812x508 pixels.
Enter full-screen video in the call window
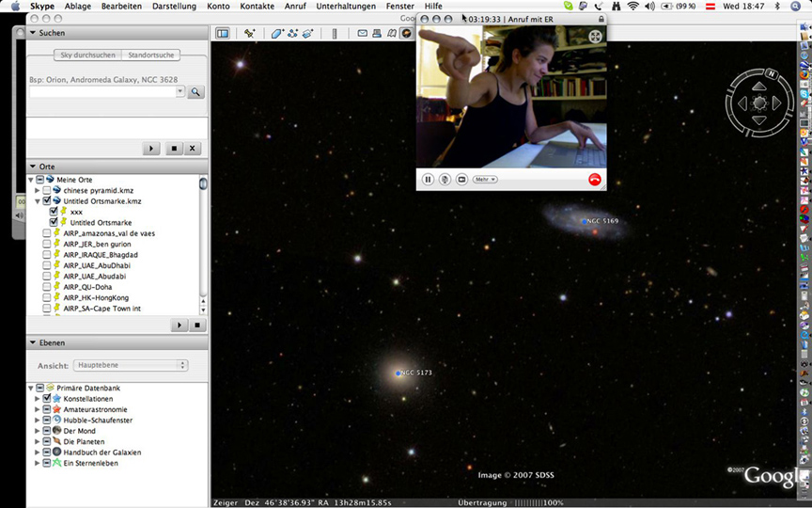point(595,37)
